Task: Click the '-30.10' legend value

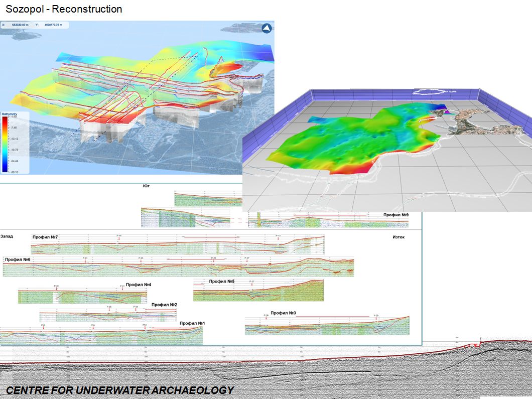Action: [14, 172]
